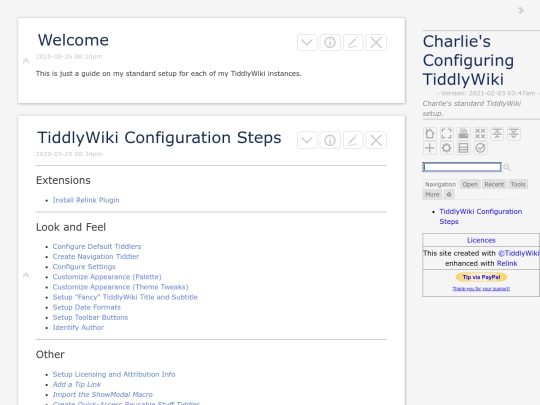
Task: Follow the Relink link in sidebar
Action: [507, 263]
